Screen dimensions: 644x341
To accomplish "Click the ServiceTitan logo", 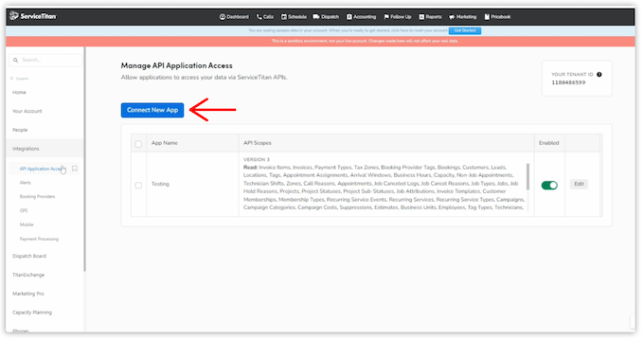I will pos(33,16).
